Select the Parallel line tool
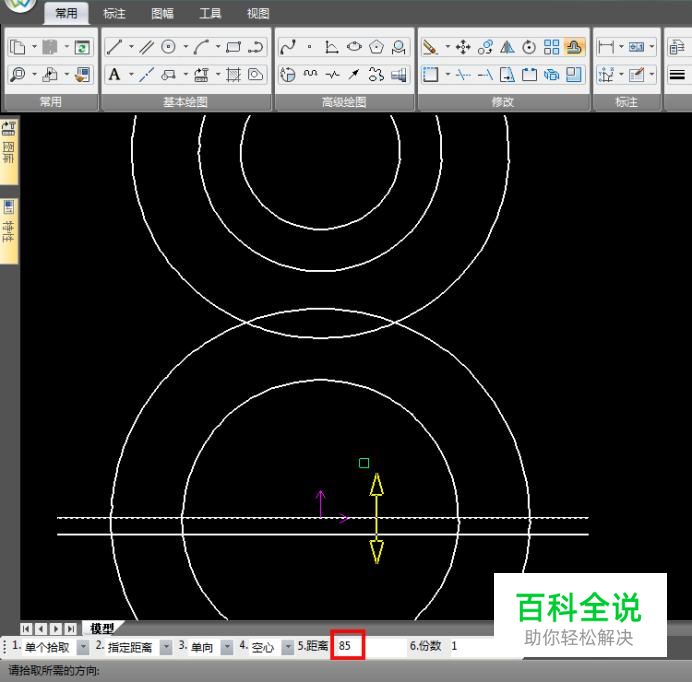The width and height of the screenshot is (692, 682). click(146, 47)
